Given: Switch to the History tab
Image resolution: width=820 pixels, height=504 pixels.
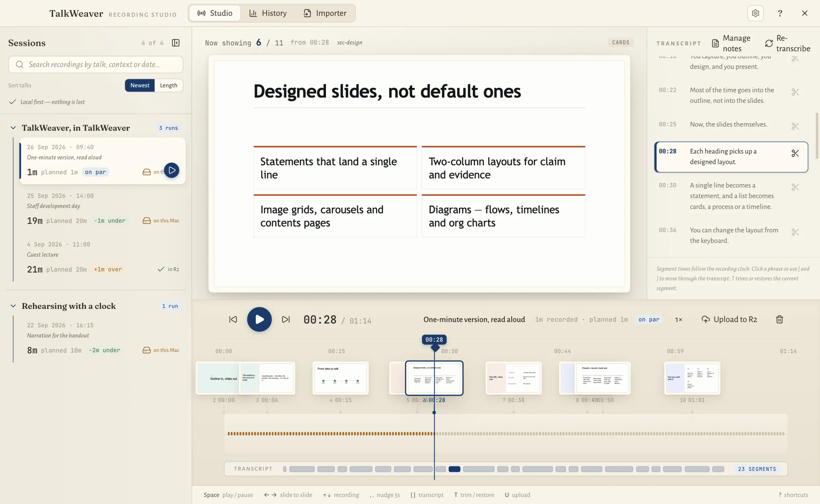Looking at the screenshot, I should [268, 13].
